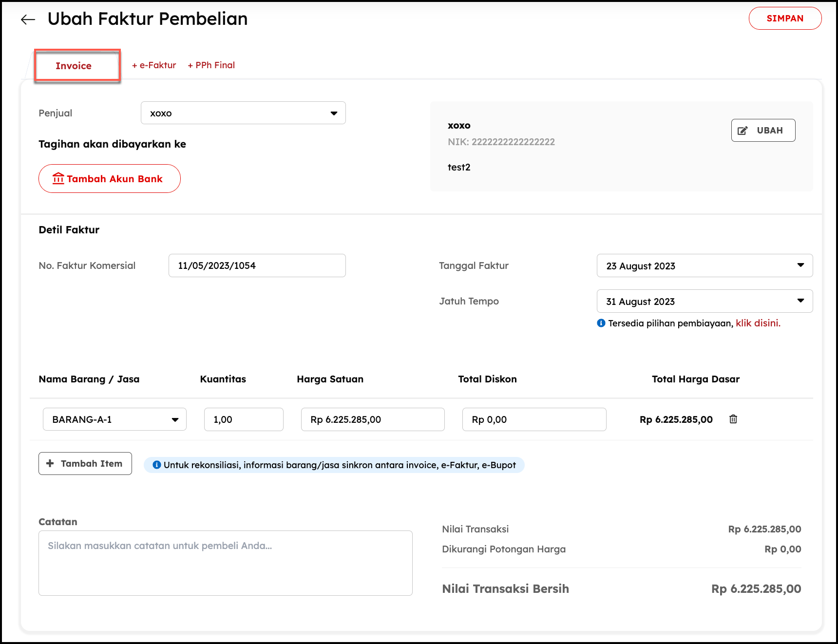The width and height of the screenshot is (838, 644).
Task: Switch to the Invoice tab
Action: point(74,66)
